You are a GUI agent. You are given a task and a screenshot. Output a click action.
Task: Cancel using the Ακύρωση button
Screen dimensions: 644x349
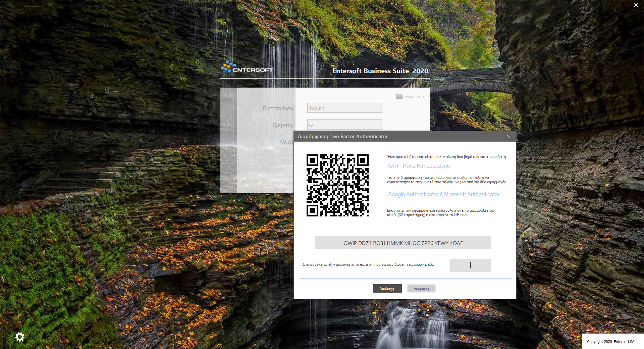421,289
